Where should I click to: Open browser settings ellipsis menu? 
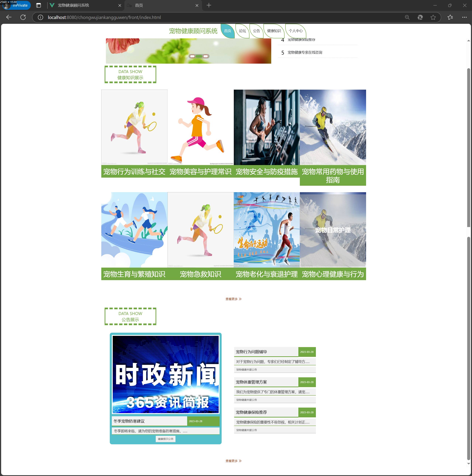pos(464,17)
